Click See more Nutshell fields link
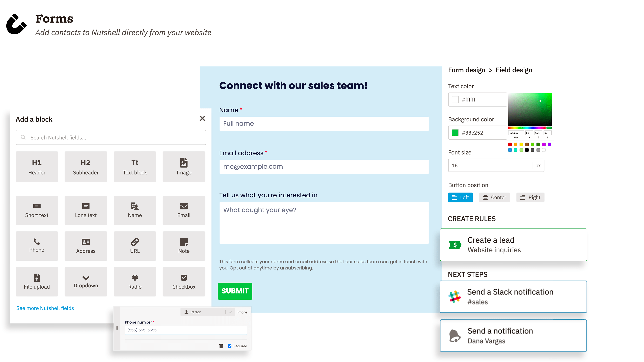Image resolution: width=644 pixels, height=362 pixels. coord(45,308)
